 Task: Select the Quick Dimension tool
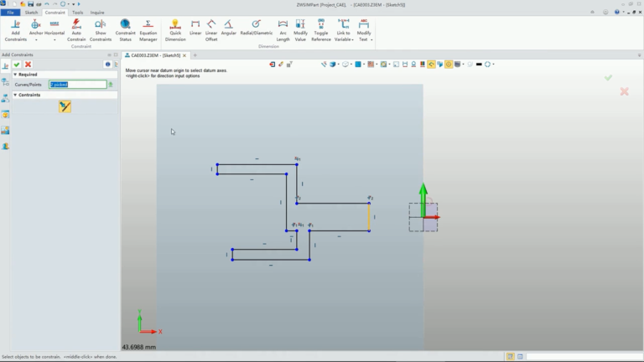(175, 30)
